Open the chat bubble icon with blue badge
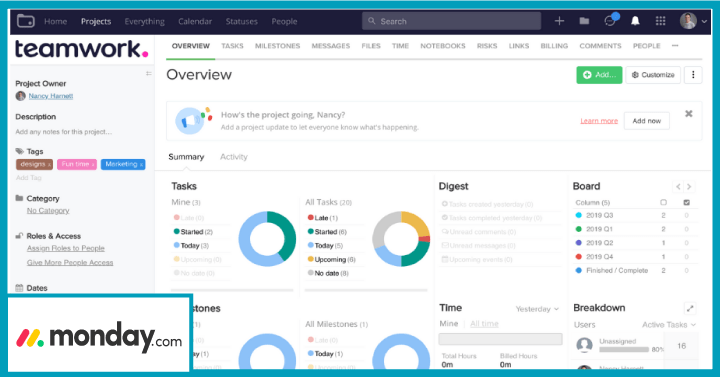The width and height of the screenshot is (720, 377). click(610, 21)
